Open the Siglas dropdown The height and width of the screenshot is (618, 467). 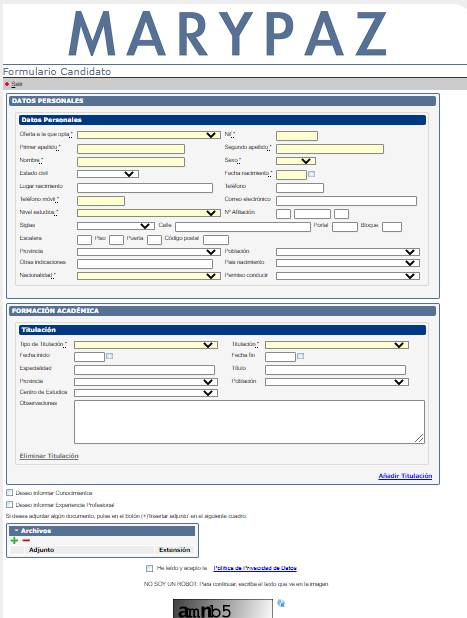(115, 226)
